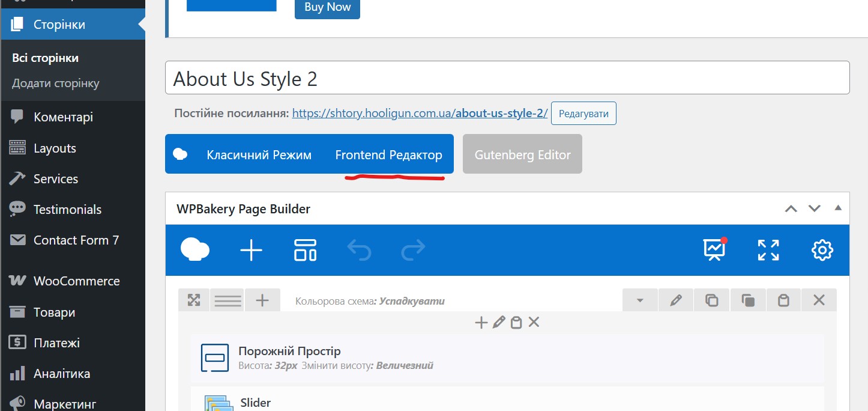Delete the row with X icon

click(819, 300)
